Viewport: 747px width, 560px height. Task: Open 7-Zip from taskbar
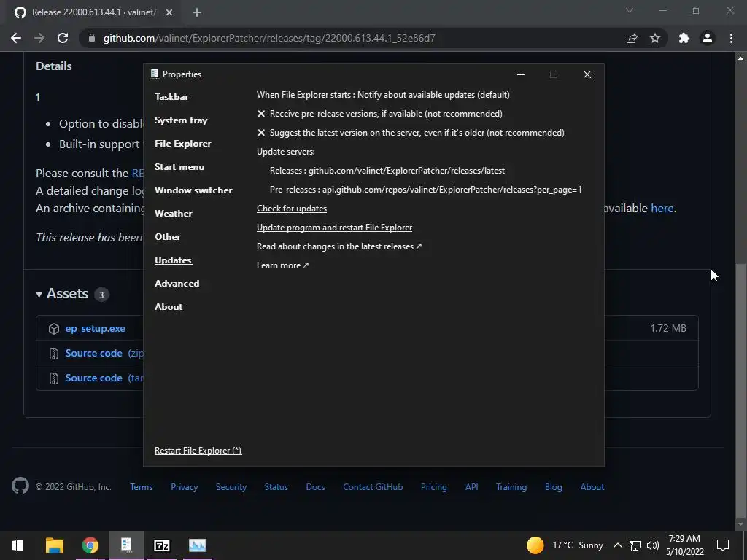click(x=161, y=545)
